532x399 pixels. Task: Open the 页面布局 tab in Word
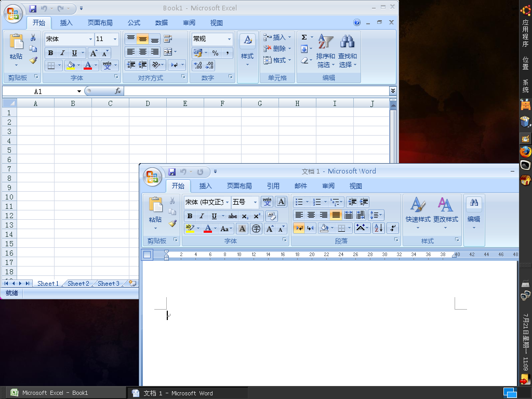(239, 186)
